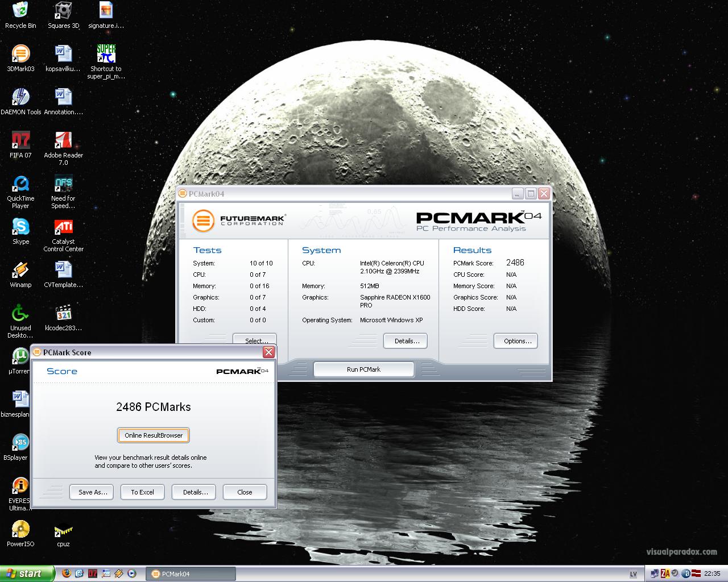Image resolution: width=728 pixels, height=582 pixels.
Task: Click Options button under Results
Action: click(x=516, y=341)
